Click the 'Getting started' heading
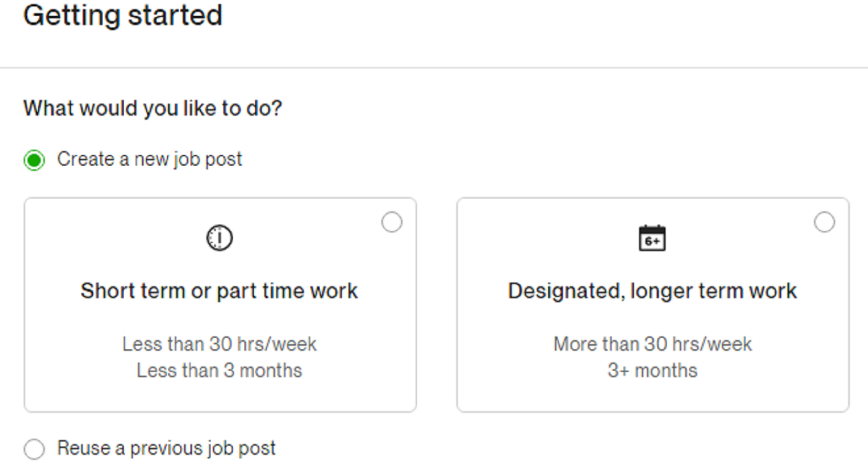This screenshot has width=868, height=473. [123, 16]
